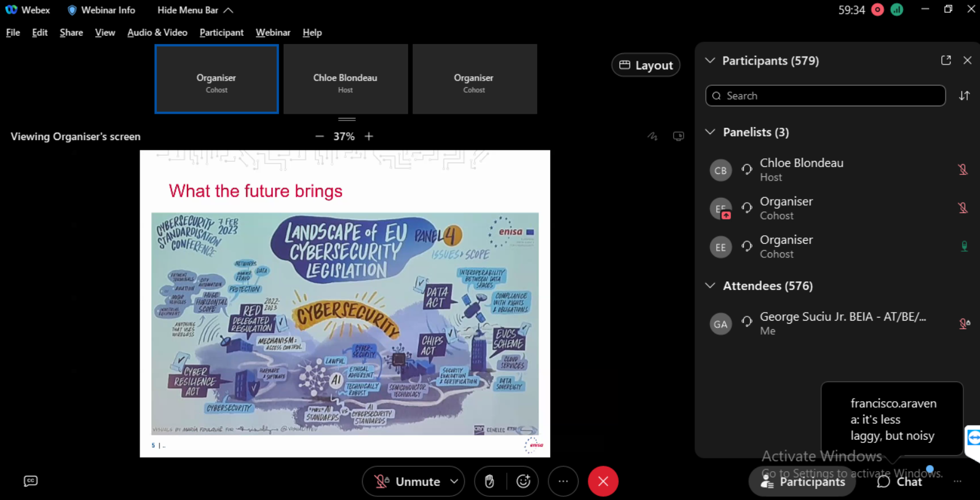Select George Suciu Jr. BEIA attendee name
Image resolution: width=980 pixels, height=500 pixels.
843,317
